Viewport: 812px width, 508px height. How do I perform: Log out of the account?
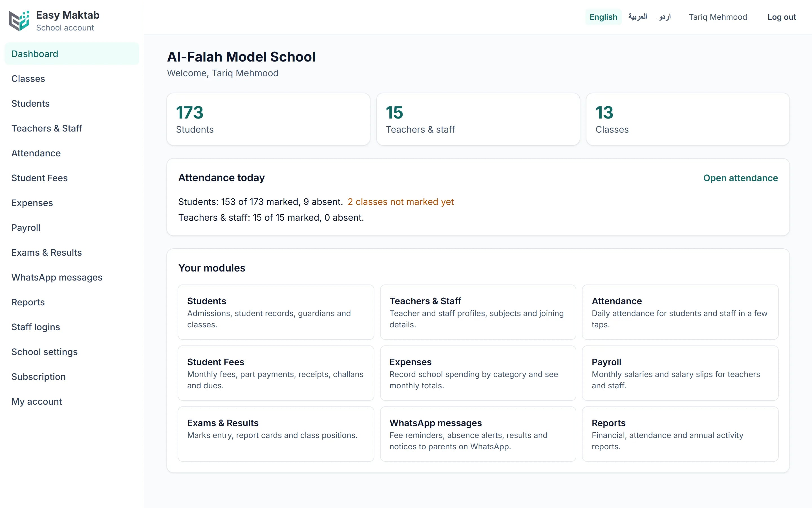click(x=782, y=17)
